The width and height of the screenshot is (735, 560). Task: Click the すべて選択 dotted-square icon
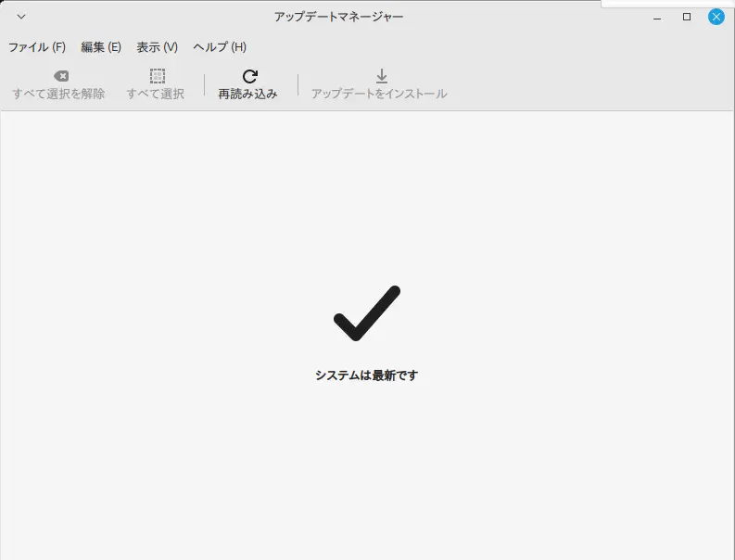(x=157, y=76)
